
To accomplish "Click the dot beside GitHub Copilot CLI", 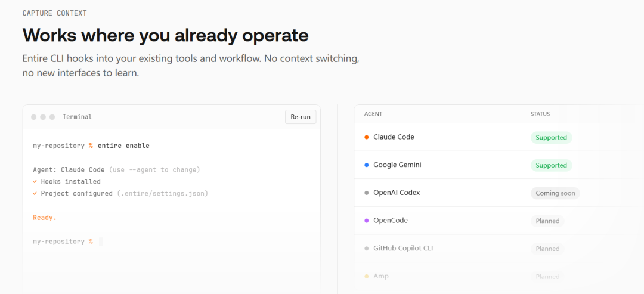I will click(x=367, y=249).
